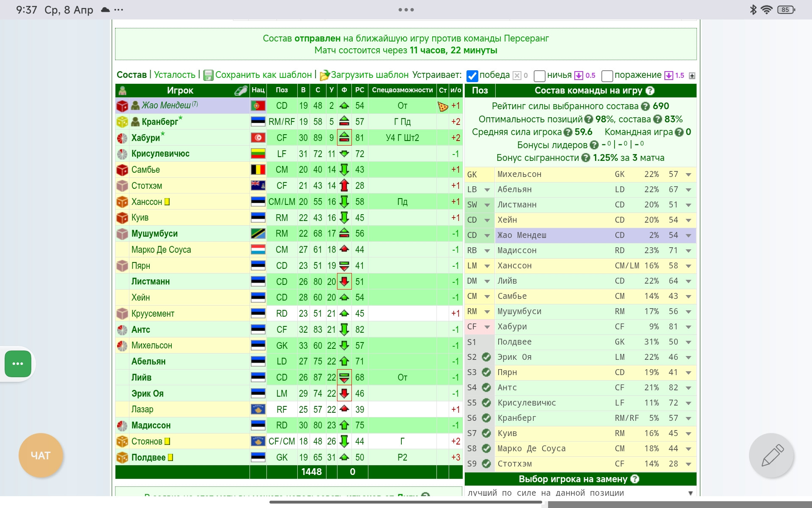Click the load template folder icon

[x=324, y=75]
